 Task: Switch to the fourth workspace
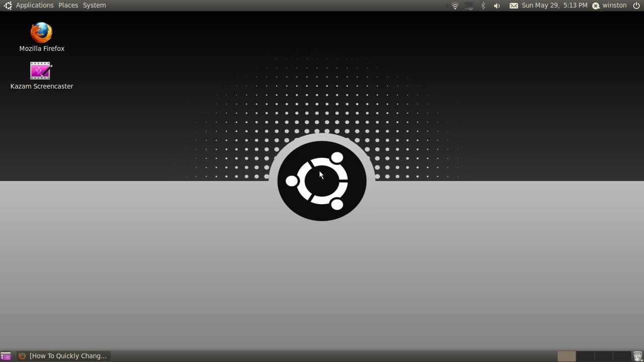622,356
